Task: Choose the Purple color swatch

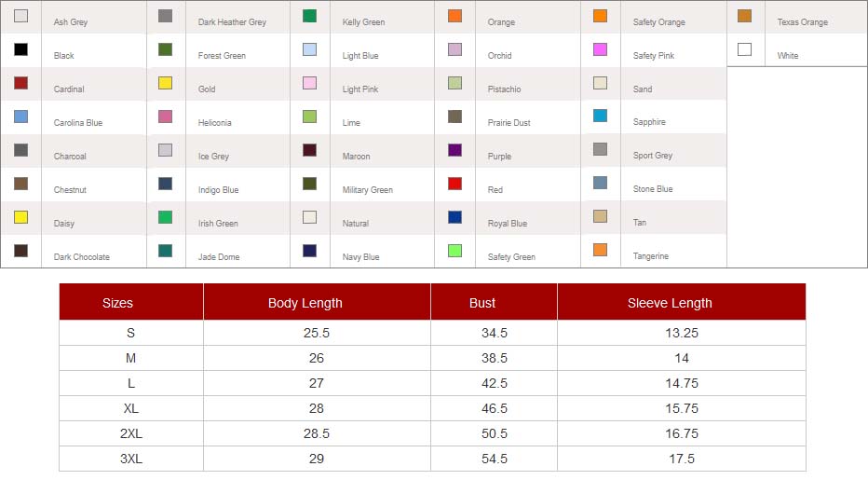Action: pos(454,150)
